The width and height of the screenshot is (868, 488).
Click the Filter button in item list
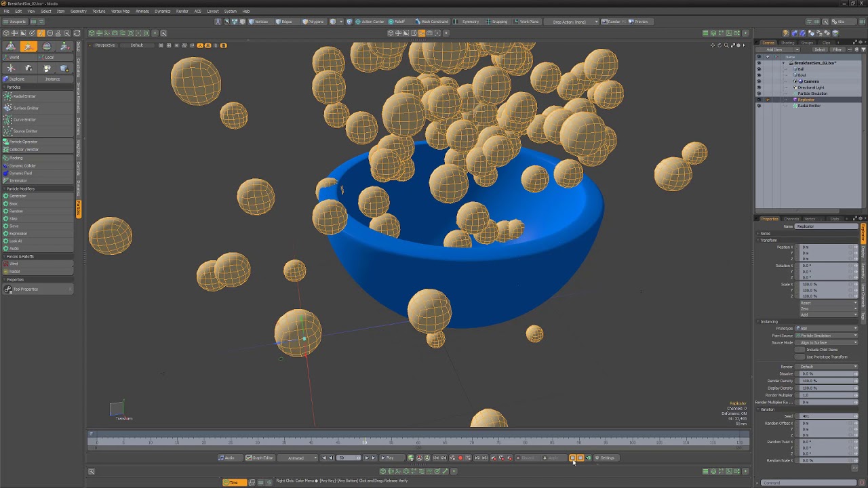[837, 49]
